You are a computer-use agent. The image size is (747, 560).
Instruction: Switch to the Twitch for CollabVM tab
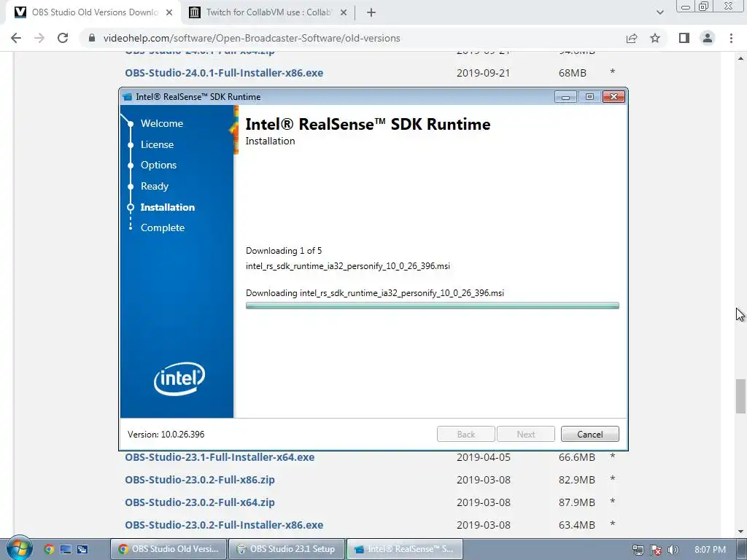268,12
